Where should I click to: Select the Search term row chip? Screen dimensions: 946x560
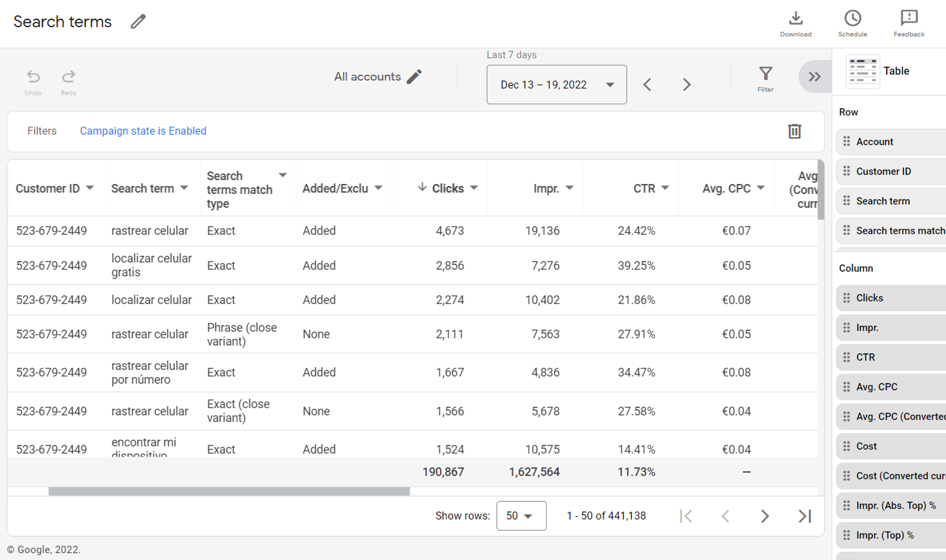tap(883, 201)
